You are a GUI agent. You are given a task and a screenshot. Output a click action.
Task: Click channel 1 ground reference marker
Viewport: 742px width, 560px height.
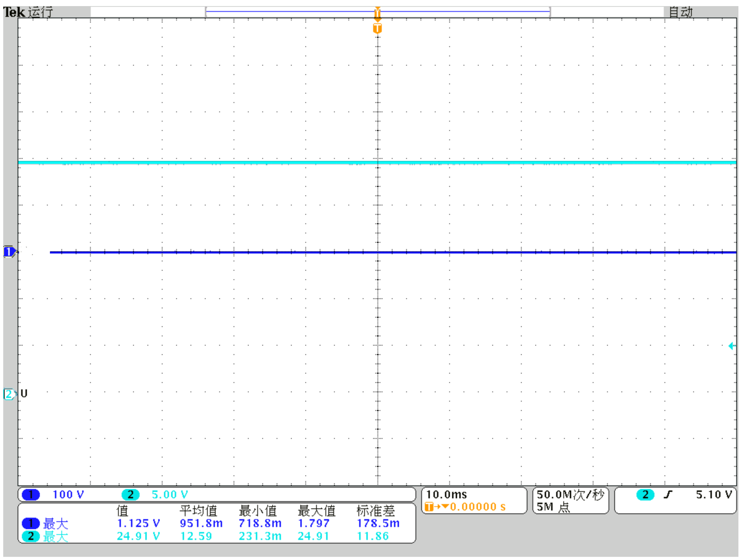coord(9,252)
